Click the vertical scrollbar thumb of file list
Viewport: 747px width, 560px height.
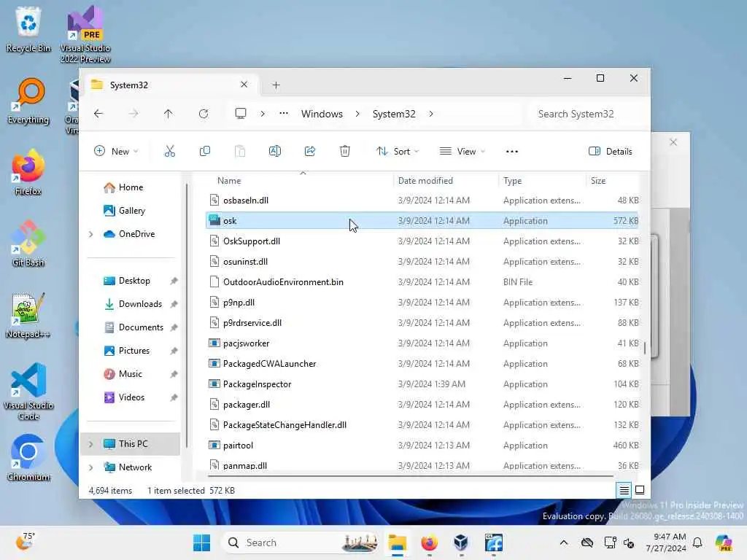[645, 348]
